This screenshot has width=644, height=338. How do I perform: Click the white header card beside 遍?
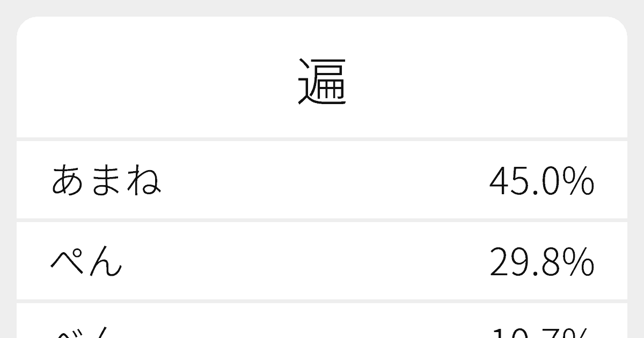161,80
